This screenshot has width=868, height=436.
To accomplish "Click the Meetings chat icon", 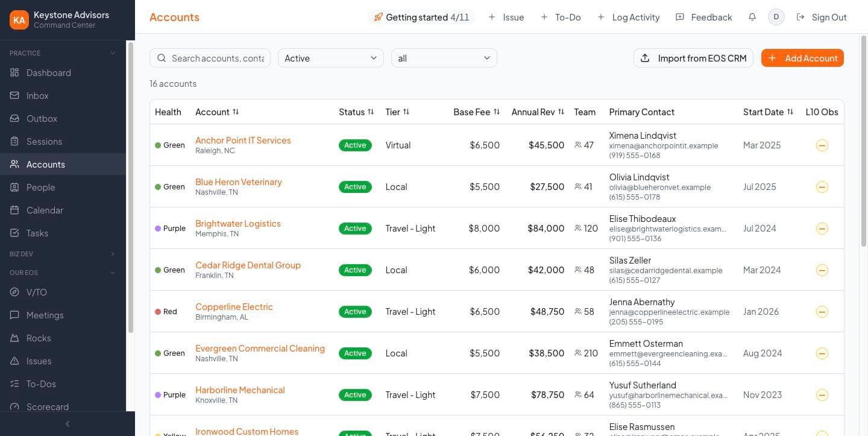I will (14, 315).
